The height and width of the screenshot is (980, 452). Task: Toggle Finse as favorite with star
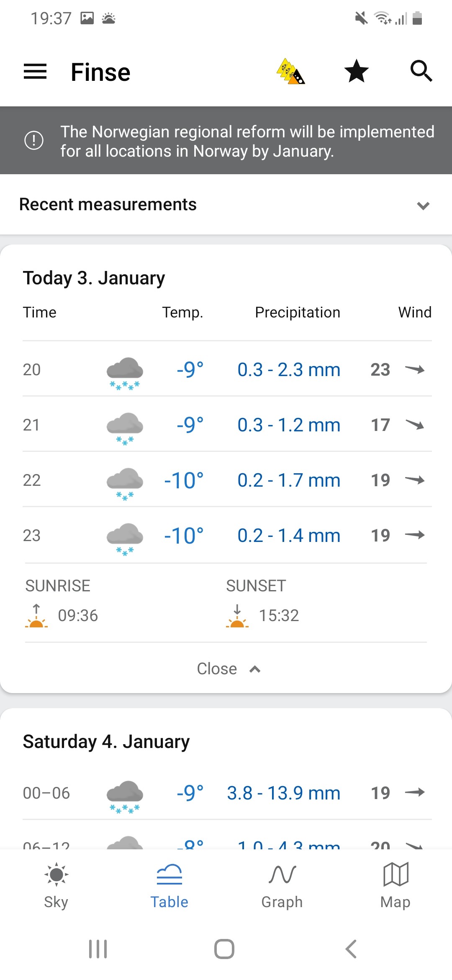click(356, 71)
